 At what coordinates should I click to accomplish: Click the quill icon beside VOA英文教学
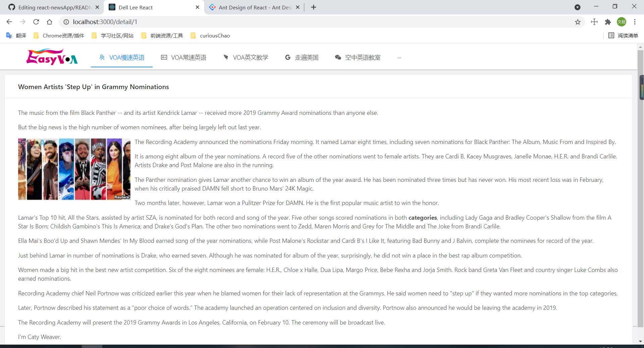(226, 57)
